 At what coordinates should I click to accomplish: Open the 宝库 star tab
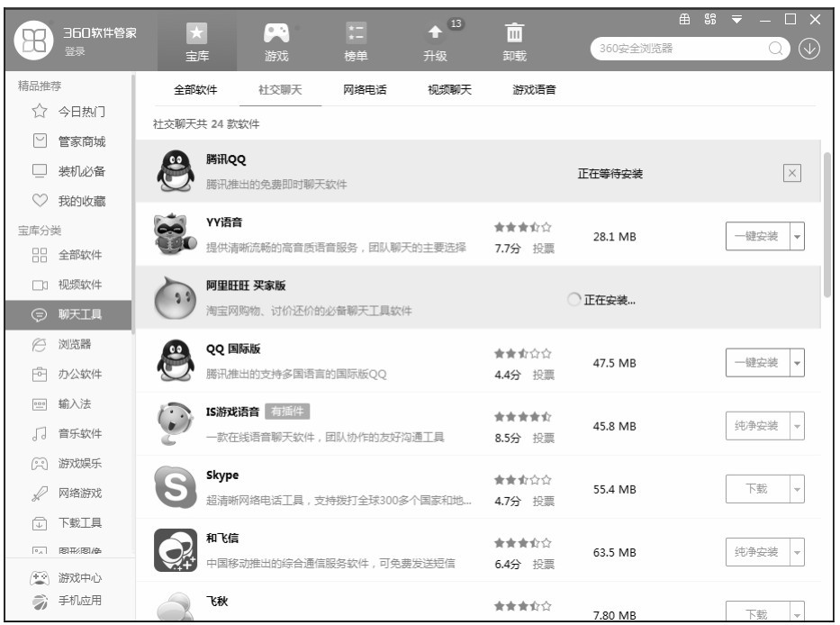pos(196,41)
